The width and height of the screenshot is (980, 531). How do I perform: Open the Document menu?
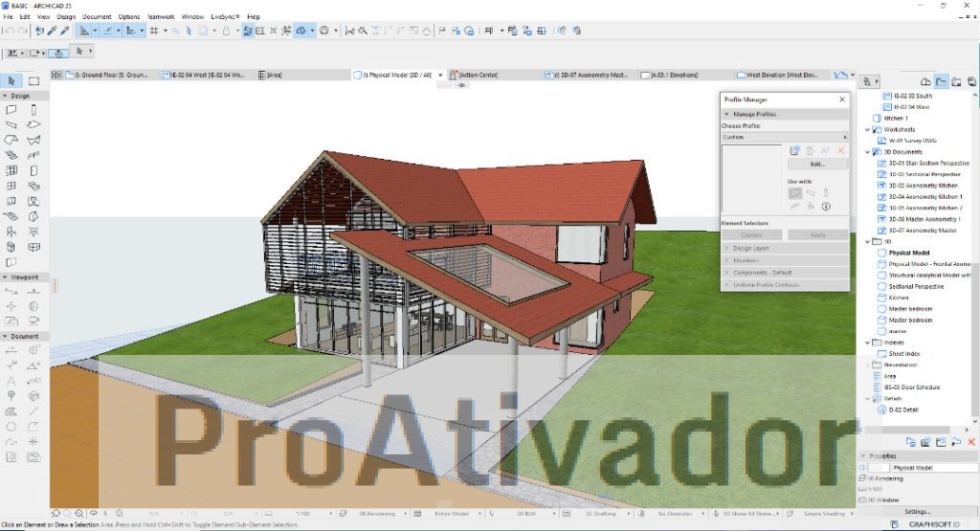[x=97, y=17]
